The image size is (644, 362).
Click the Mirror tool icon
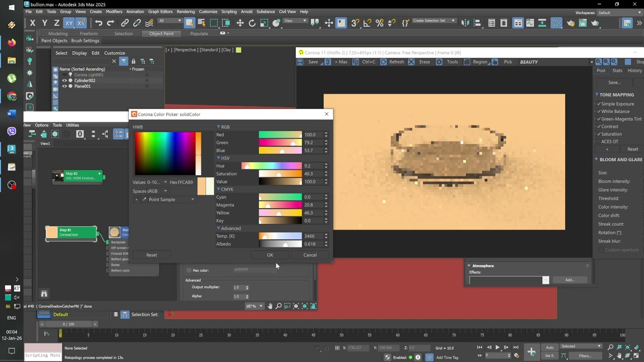pos(465,23)
